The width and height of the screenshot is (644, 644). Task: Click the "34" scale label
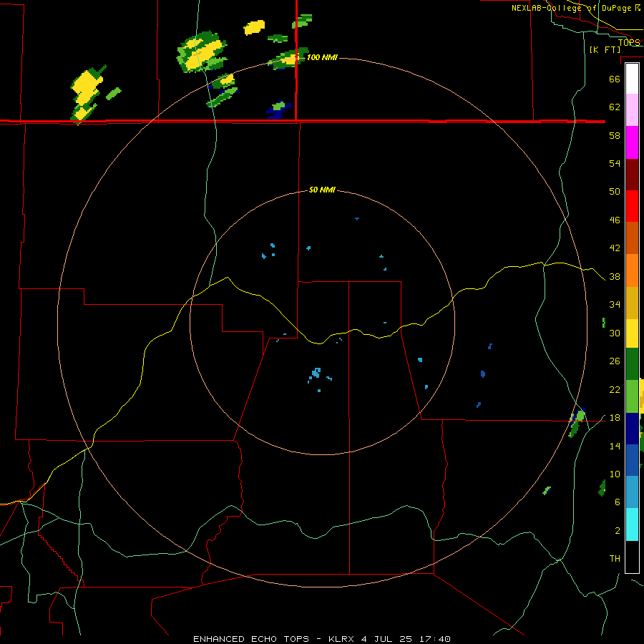click(x=615, y=305)
